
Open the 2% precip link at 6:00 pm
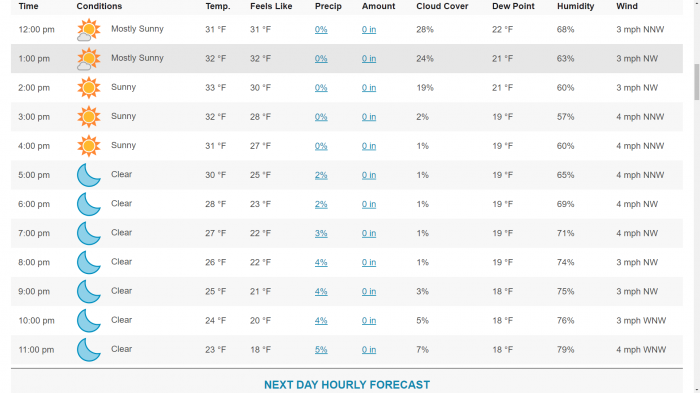321,204
